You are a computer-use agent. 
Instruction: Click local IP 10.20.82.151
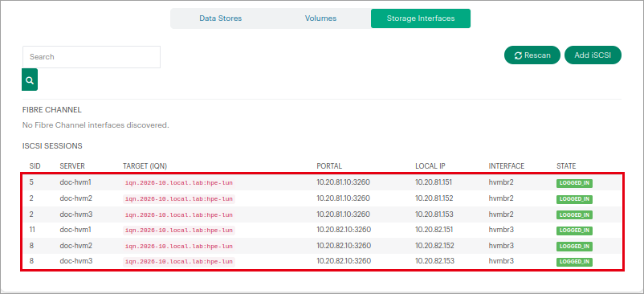tap(434, 230)
